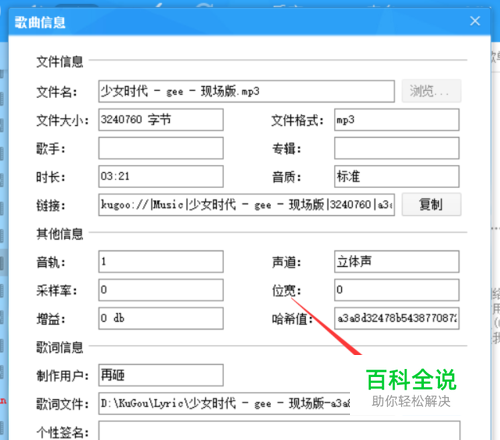The width and height of the screenshot is (500, 440).
Task: Click the empty 专辑 field
Action: coord(397,148)
